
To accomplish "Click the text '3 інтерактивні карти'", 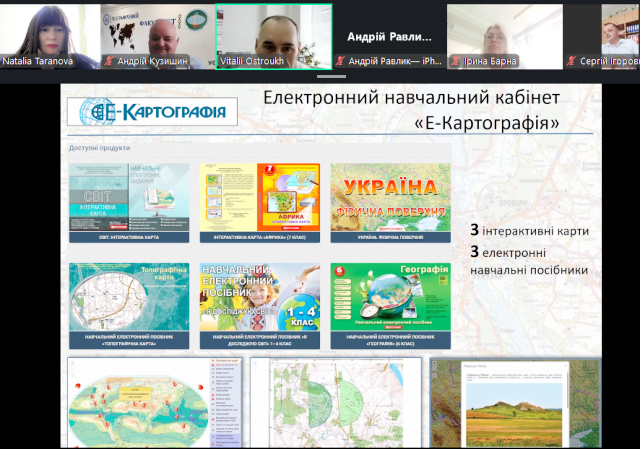I will tap(529, 231).
